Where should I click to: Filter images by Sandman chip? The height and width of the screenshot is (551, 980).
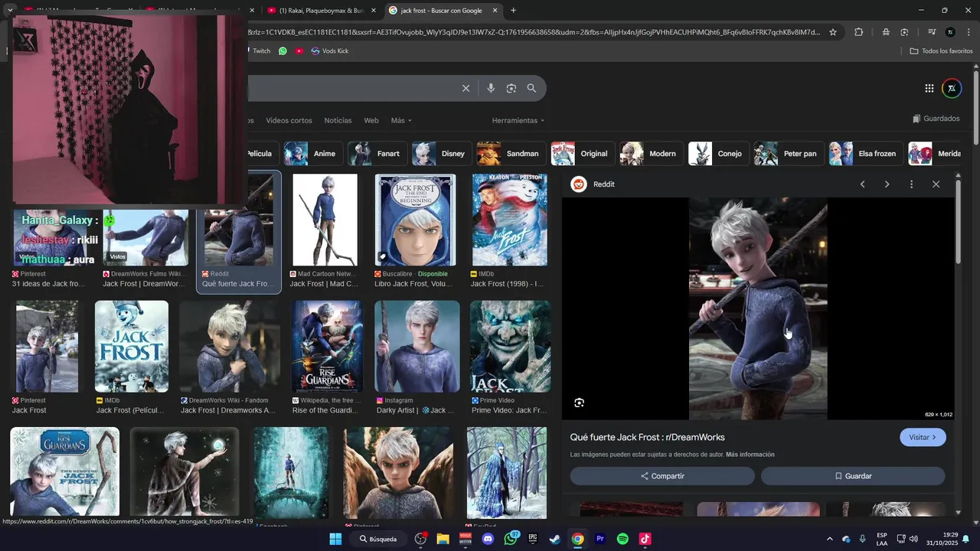pyautogui.click(x=510, y=153)
